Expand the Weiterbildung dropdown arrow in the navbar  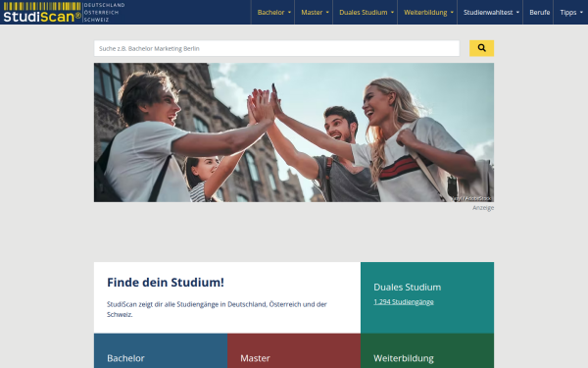pyautogui.click(x=452, y=13)
